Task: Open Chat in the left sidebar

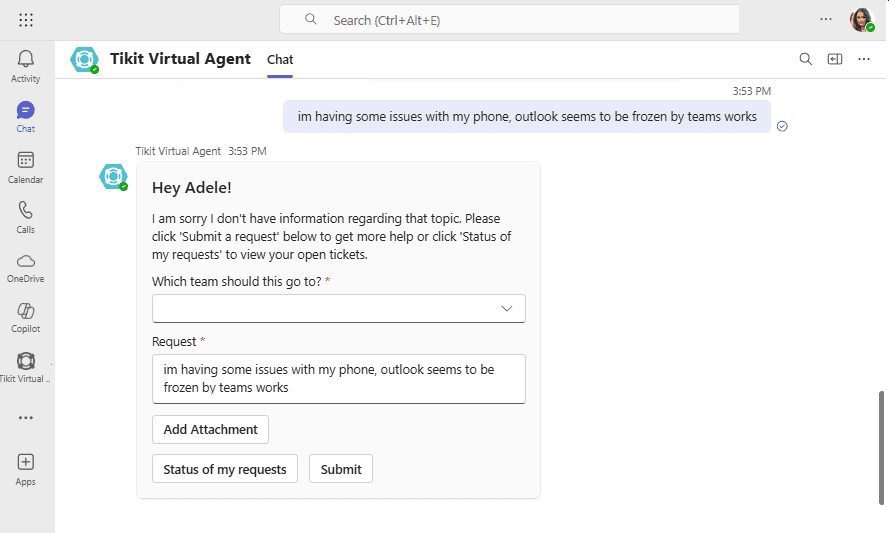Action: click(x=26, y=117)
